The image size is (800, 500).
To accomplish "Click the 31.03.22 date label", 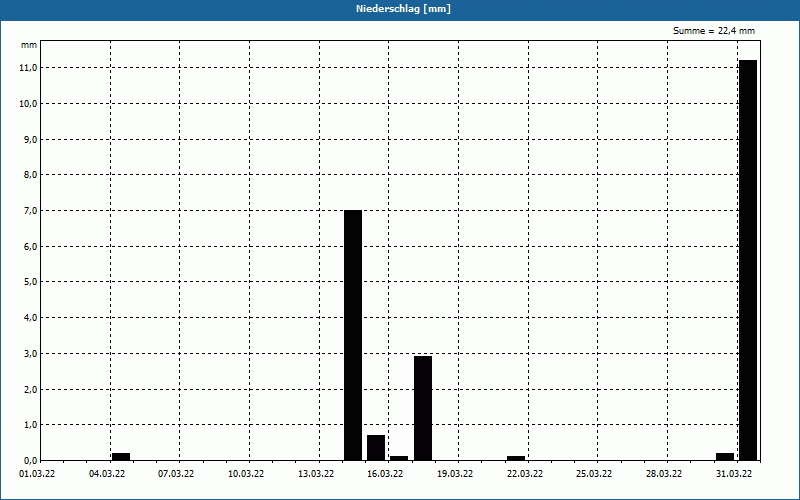I will tap(734, 474).
